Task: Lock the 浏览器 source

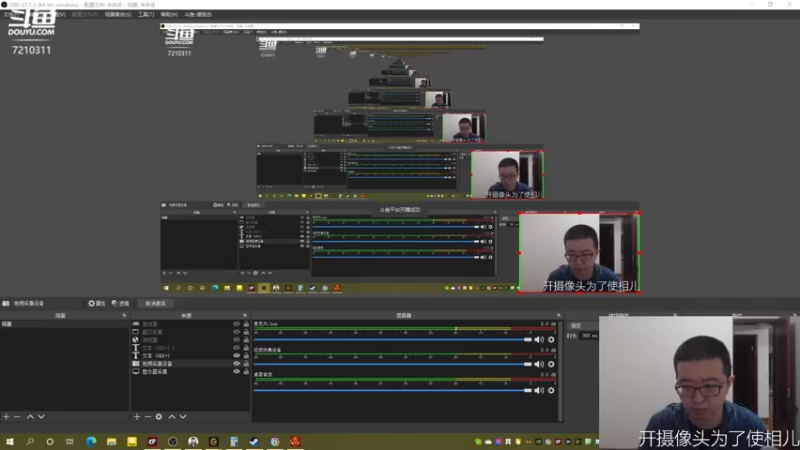Action: tap(246, 340)
